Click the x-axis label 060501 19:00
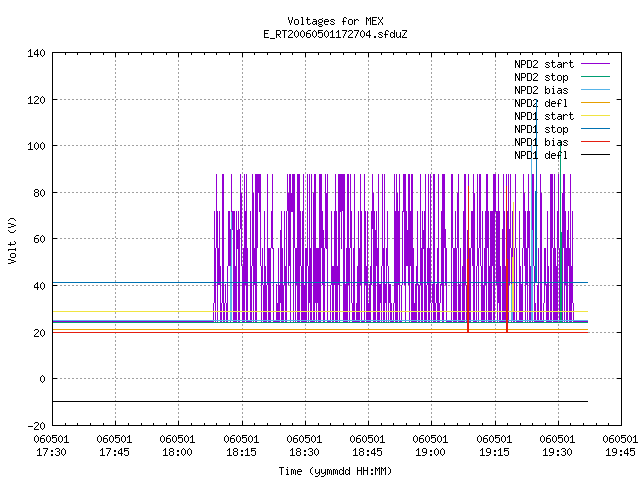The width and height of the screenshot is (640, 480). 430,446
